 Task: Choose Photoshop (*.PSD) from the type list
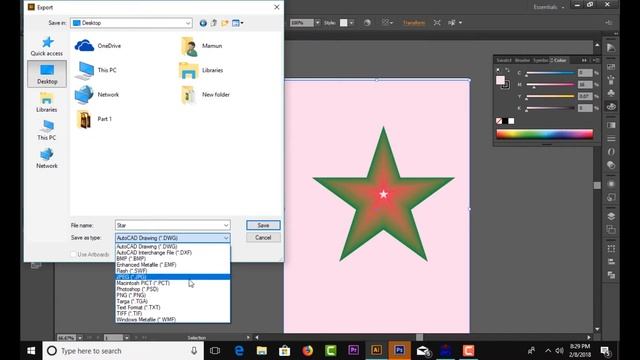tap(173, 289)
